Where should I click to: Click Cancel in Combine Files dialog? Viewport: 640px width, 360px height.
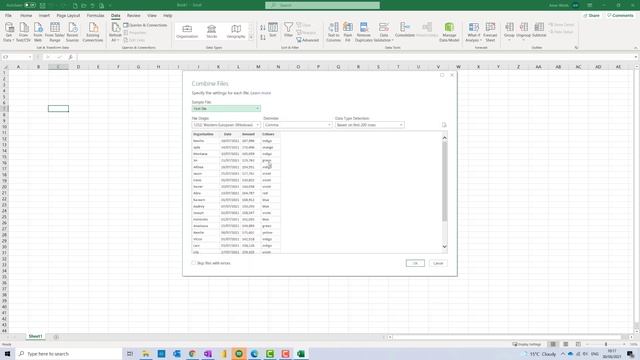[438, 263]
